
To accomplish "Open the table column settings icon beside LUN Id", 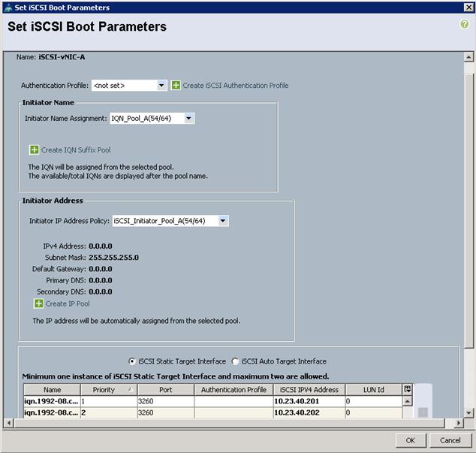I will [407, 389].
